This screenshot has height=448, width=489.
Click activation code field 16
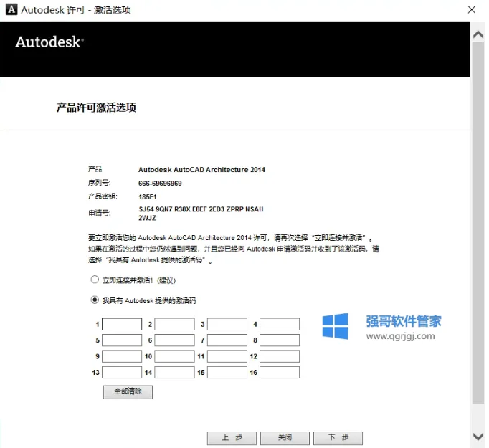click(x=280, y=373)
